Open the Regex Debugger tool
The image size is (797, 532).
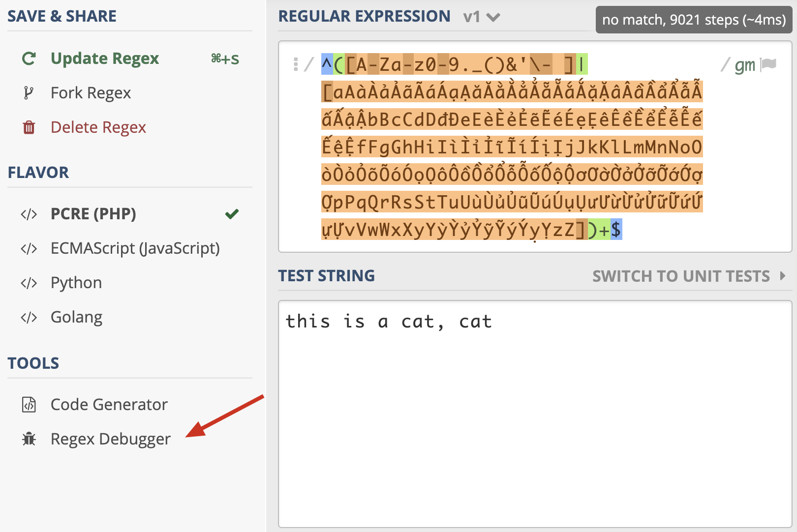(110, 439)
